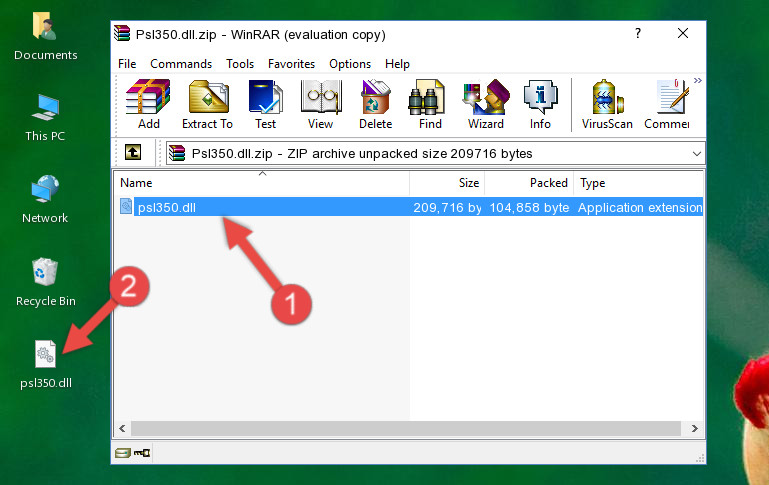This screenshot has height=485, width=769.
Task: Click the 209,716 size cell
Action: point(447,207)
